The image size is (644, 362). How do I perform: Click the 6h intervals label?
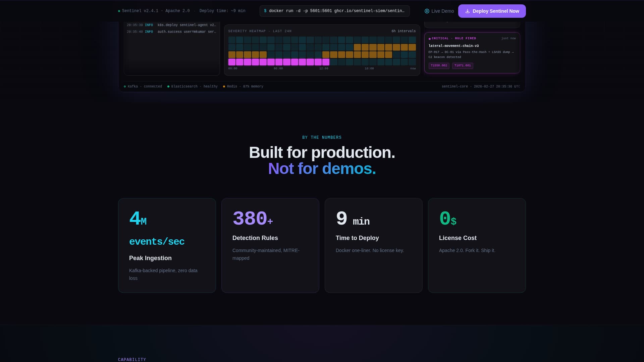(x=404, y=31)
